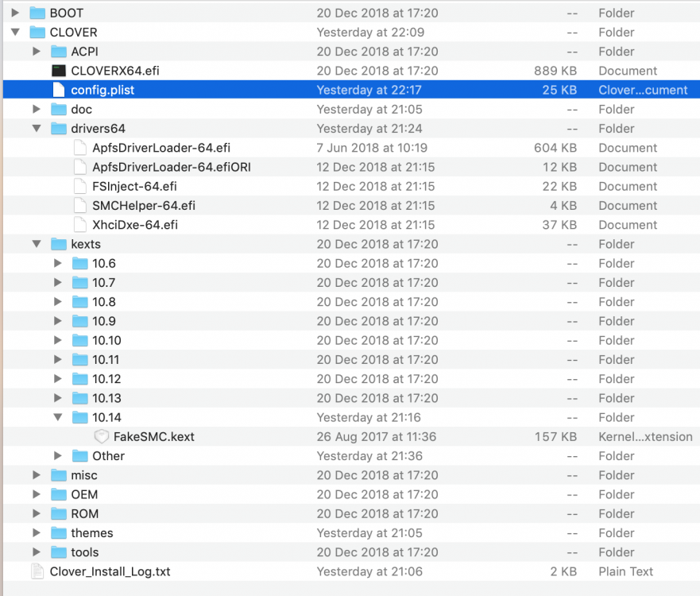Click the date 7 Jun 2018 at 10:19
This screenshot has width=700, height=596.
(x=372, y=148)
